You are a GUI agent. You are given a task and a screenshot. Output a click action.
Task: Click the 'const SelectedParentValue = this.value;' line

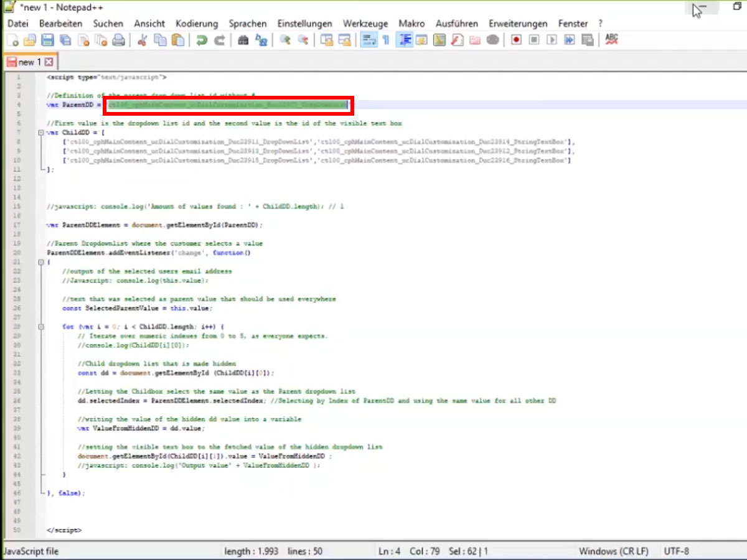pos(138,308)
